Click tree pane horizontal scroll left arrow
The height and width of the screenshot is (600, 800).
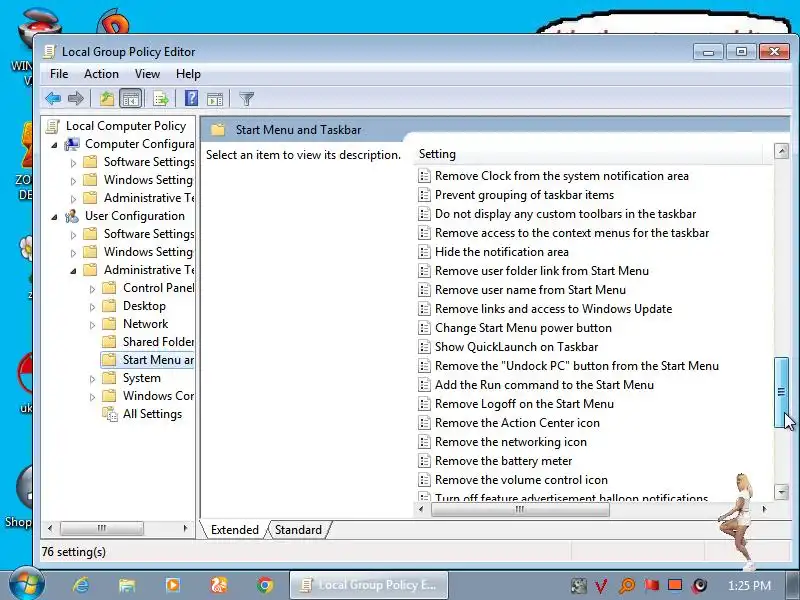[x=49, y=528]
